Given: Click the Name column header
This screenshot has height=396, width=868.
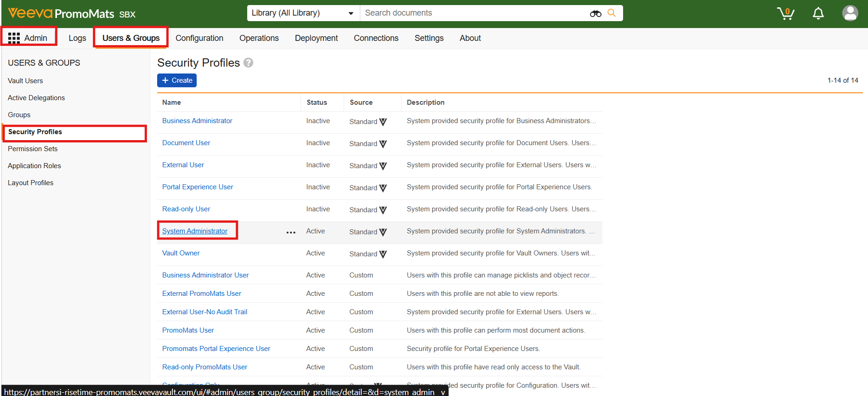Looking at the screenshot, I should coord(171,102).
